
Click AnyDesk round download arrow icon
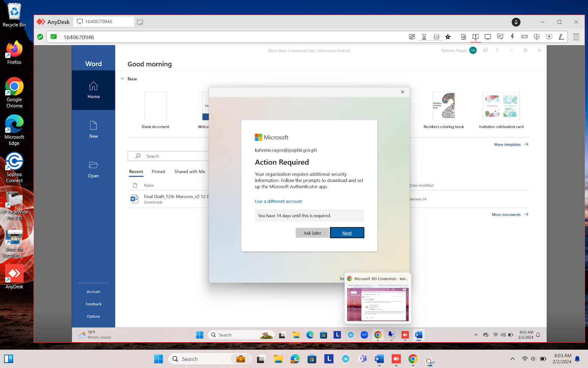click(516, 22)
